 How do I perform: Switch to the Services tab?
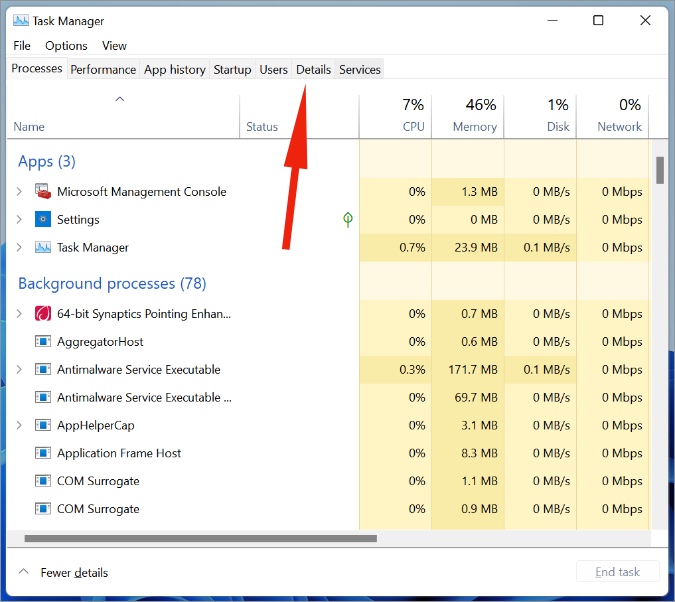360,69
